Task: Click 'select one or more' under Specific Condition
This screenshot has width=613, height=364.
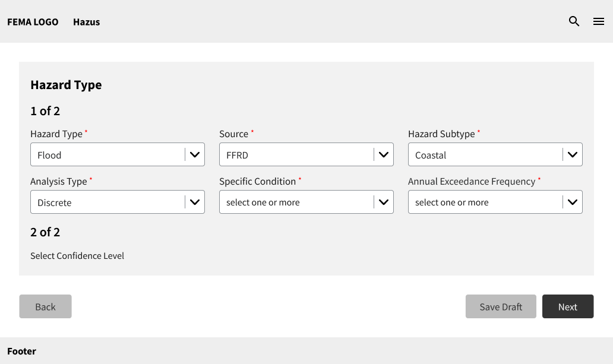Action: tap(263, 202)
